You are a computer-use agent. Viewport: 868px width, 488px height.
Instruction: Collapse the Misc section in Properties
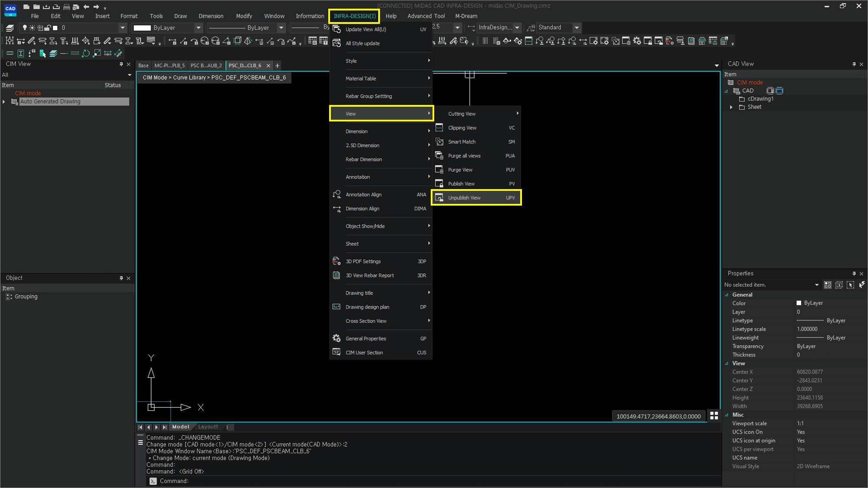click(726, 415)
